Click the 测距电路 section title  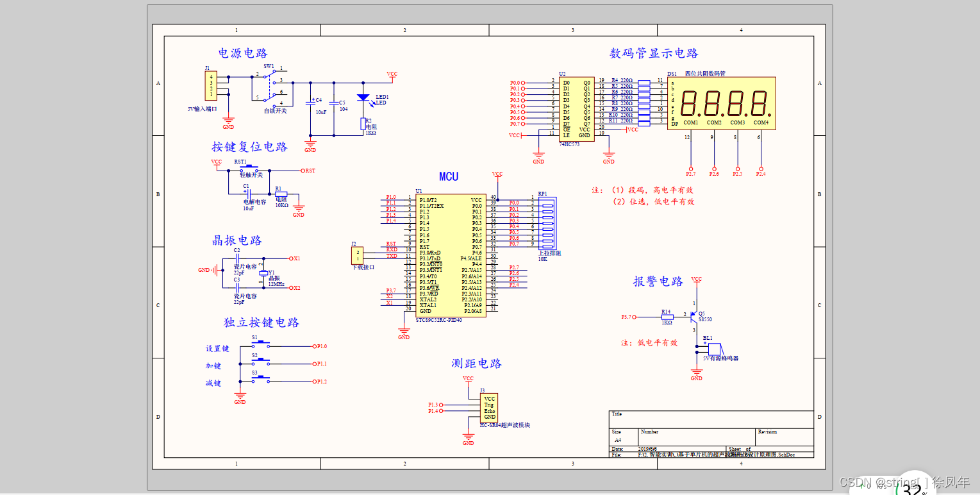coord(476,364)
